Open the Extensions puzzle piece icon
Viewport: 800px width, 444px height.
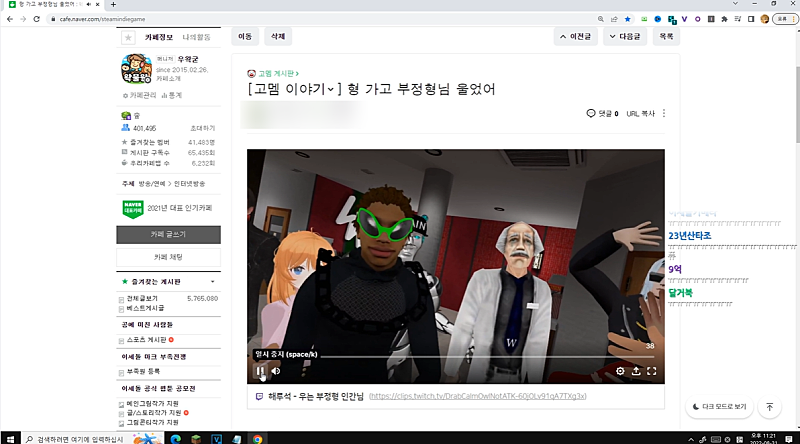point(724,19)
